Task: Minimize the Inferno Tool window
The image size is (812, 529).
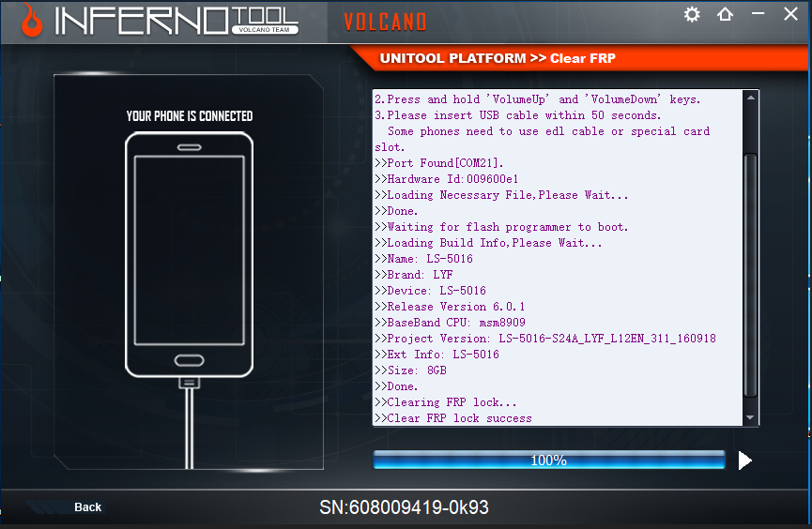Action: (x=758, y=13)
